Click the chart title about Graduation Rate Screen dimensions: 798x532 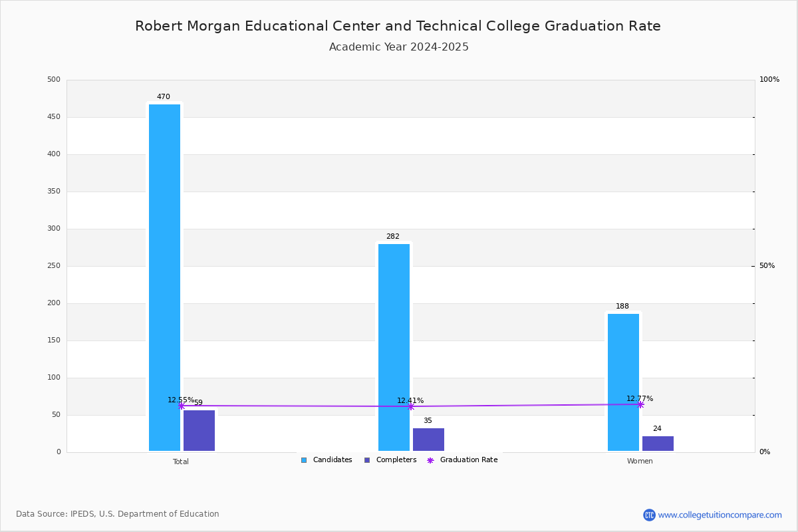click(398, 26)
